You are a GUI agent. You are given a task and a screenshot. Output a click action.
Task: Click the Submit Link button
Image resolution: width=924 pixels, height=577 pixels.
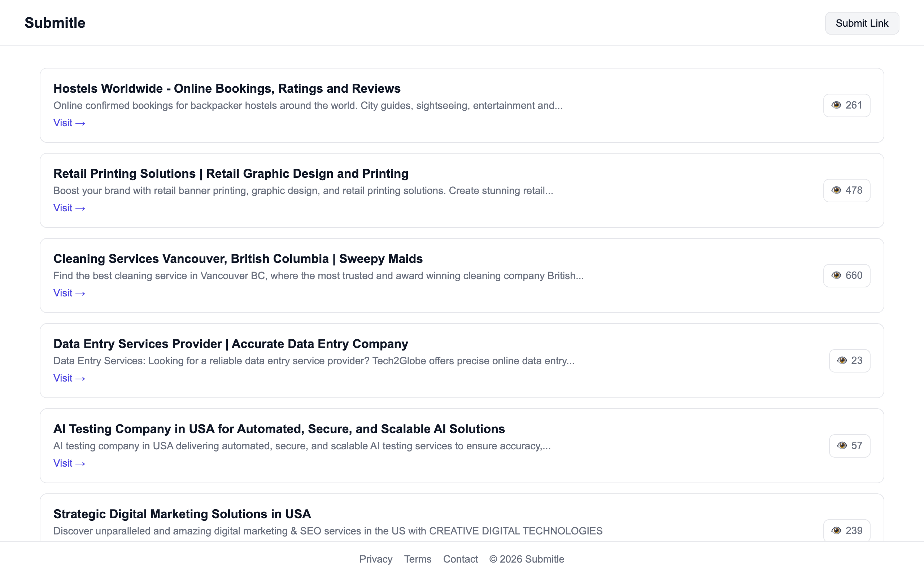pyautogui.click(x=862, y=23)
